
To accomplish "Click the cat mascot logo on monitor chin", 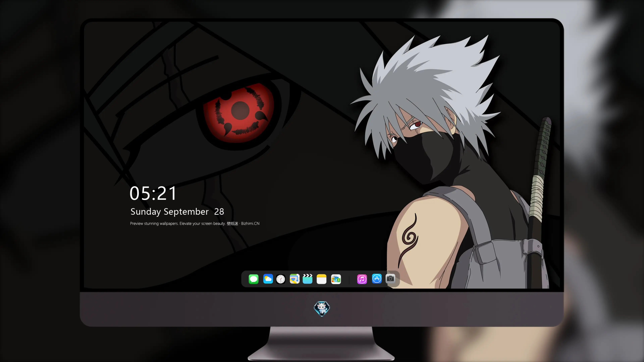I will pos(322,309).
